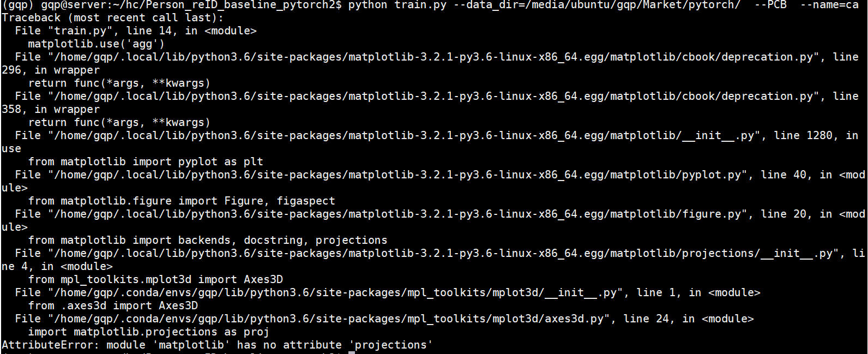Click the 'File "train.py", line 14' entry
This screenshot has height=354, width=868.
coord(93,31)
